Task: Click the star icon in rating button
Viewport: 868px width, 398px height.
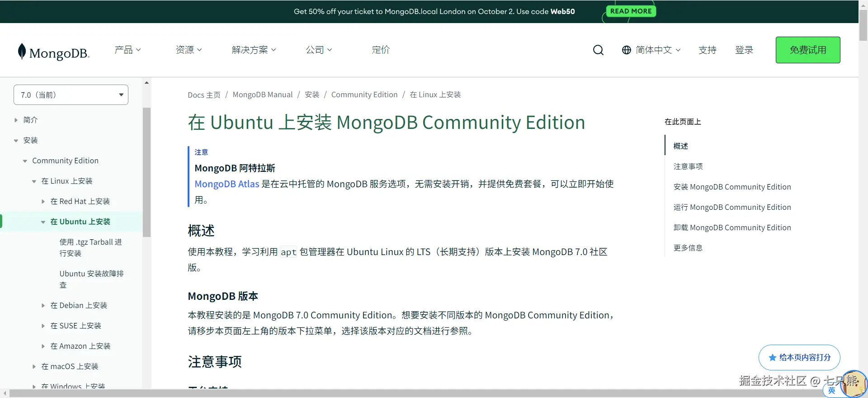Action: point(773,357)
